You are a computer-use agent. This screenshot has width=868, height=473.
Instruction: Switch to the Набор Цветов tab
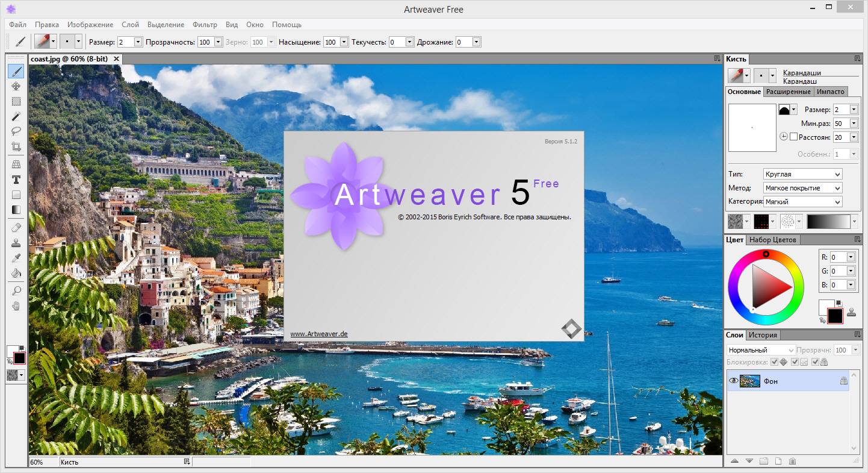(773, 240)
